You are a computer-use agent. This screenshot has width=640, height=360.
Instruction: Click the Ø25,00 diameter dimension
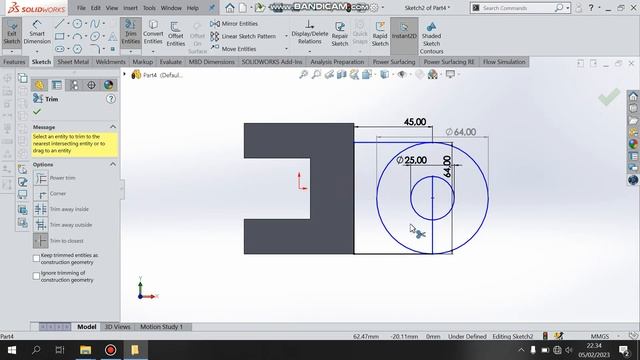411,160
